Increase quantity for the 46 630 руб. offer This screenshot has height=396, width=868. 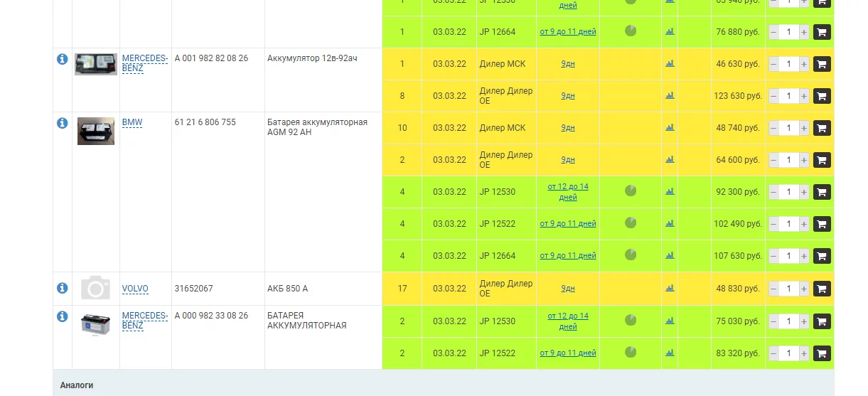pos(804,64)
